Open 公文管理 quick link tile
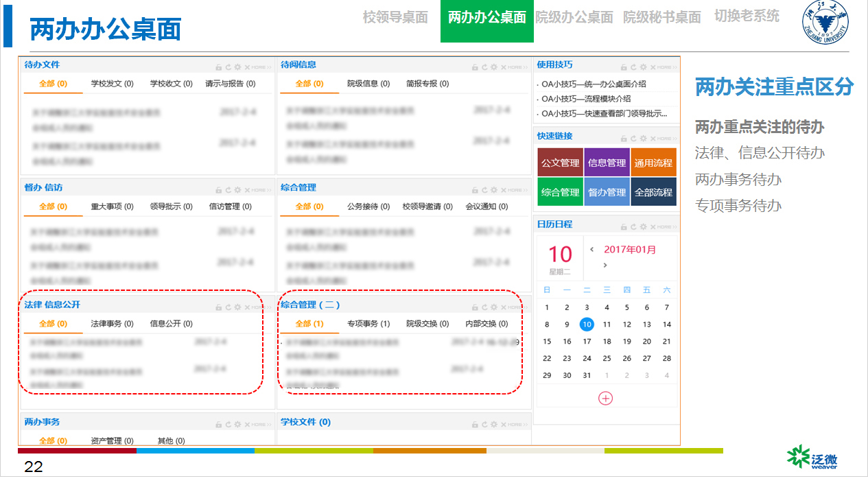 coord(560,163)
